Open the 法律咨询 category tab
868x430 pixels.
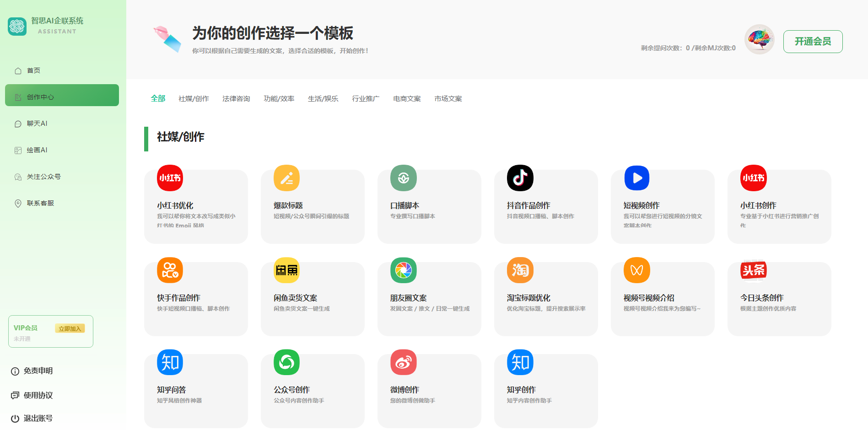(x=236, y=99)
